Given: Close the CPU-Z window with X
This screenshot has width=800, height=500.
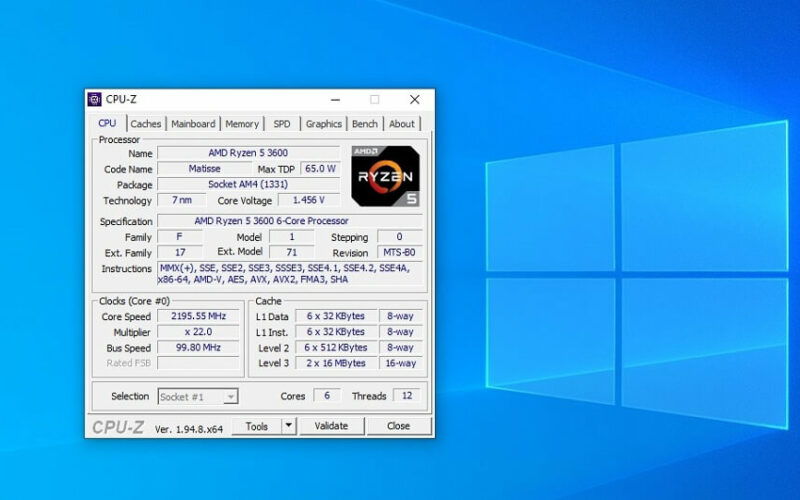Looking at the screenshot, I should click(415, 99).
